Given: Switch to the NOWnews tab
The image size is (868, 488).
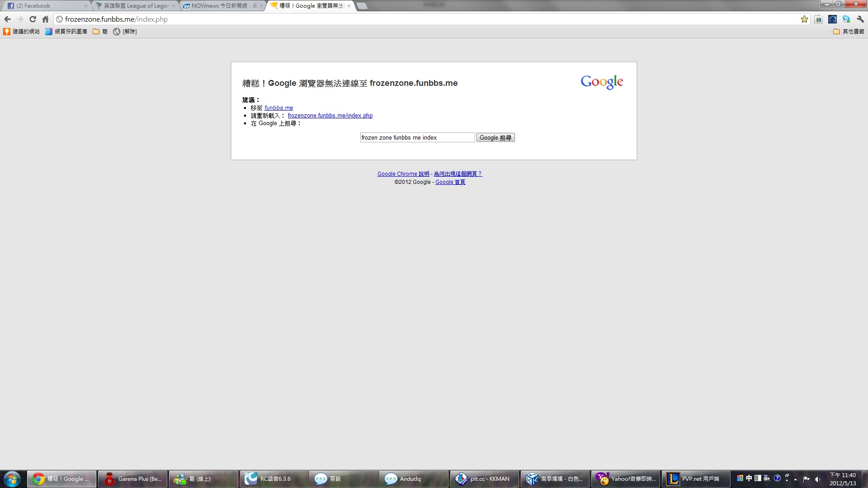Looking at the screenshot, I should tap(222, 5).
